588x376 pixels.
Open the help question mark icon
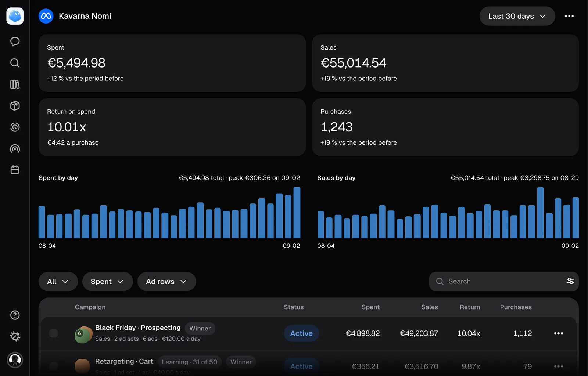15,315
